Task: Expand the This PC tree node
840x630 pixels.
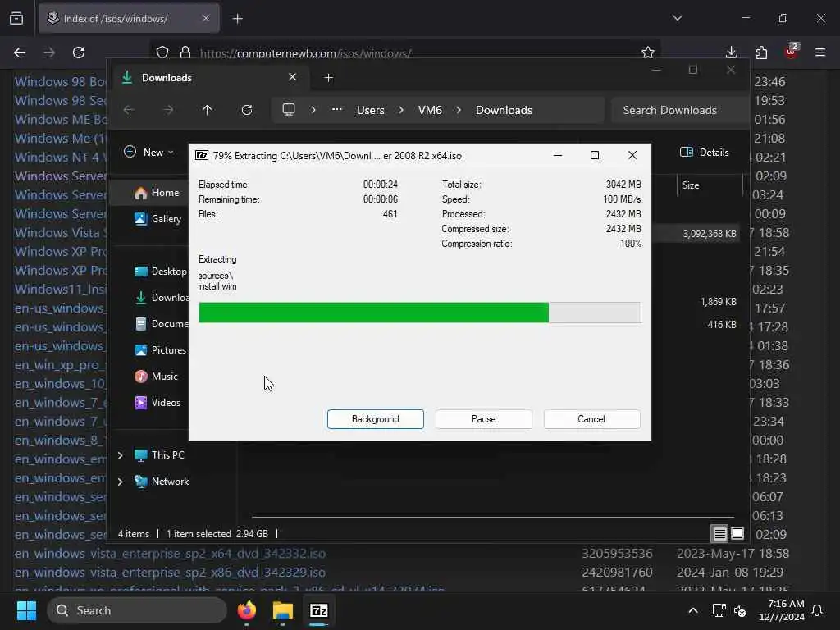Action: tap(120, 455)
